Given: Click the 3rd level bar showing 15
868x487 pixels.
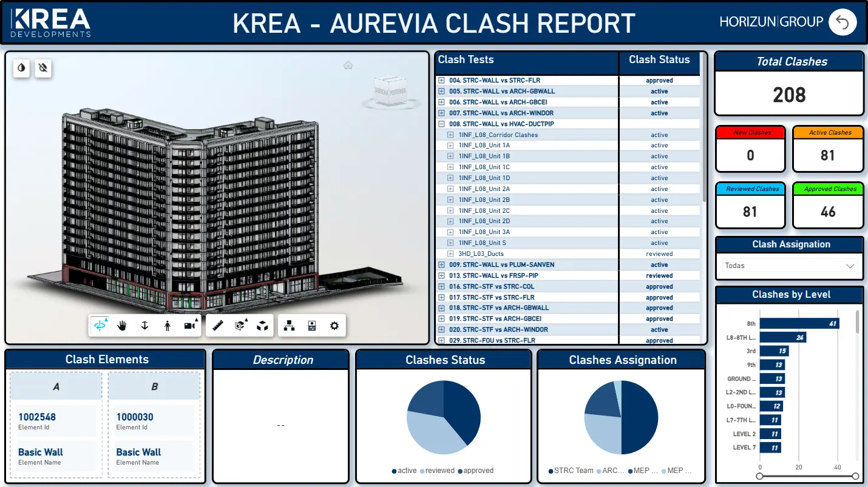Looking at the screenshot, I should 774,351.
